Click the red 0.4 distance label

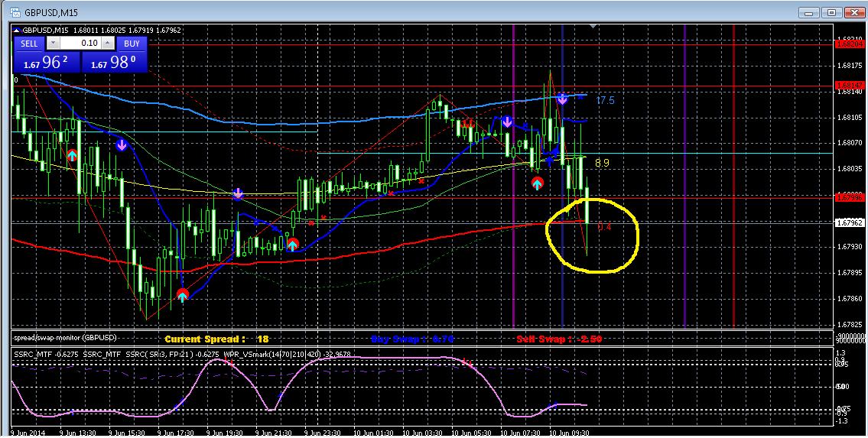(x=604, y=227)
